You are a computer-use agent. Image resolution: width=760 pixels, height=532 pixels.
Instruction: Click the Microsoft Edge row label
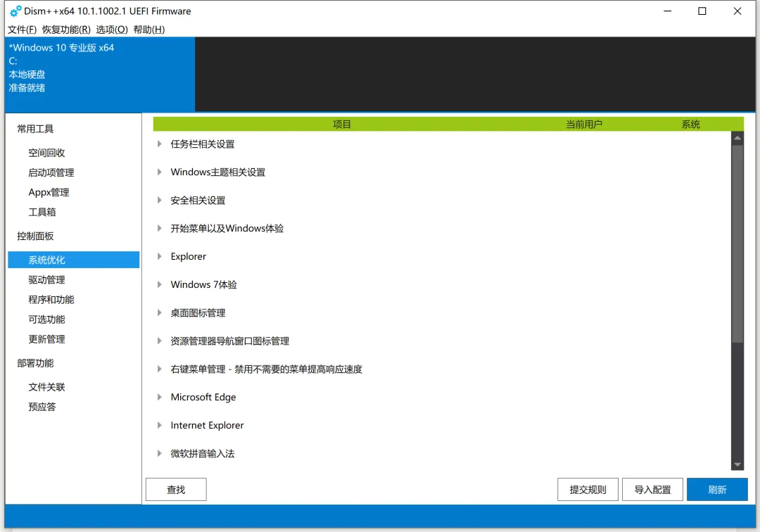[203, 397]
